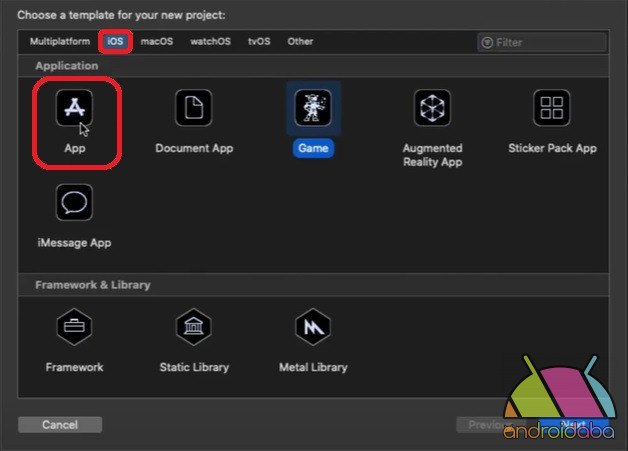Click the 'Metal Library' label
Screen dimensions: 628x451
[313, 367]
